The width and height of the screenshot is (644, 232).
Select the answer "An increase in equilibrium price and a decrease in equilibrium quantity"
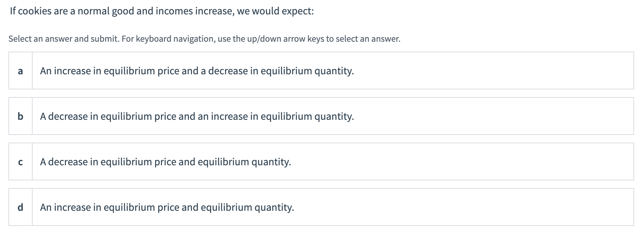tap(197, 71)
